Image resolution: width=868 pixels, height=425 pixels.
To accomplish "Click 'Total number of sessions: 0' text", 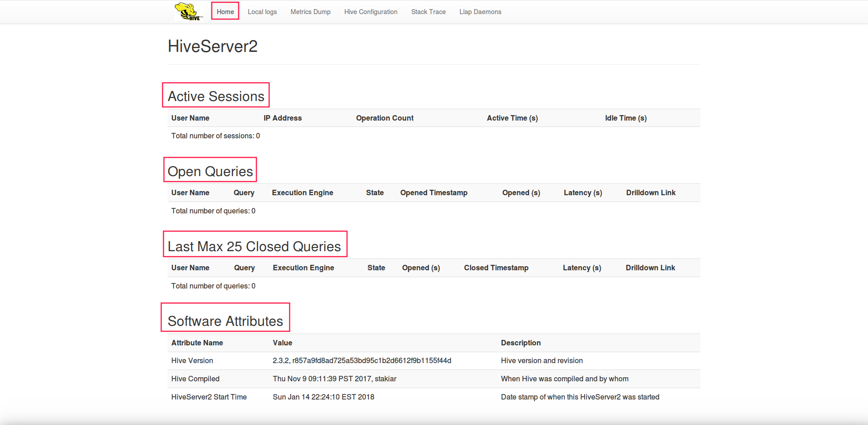I will click(x=215, y=136).
